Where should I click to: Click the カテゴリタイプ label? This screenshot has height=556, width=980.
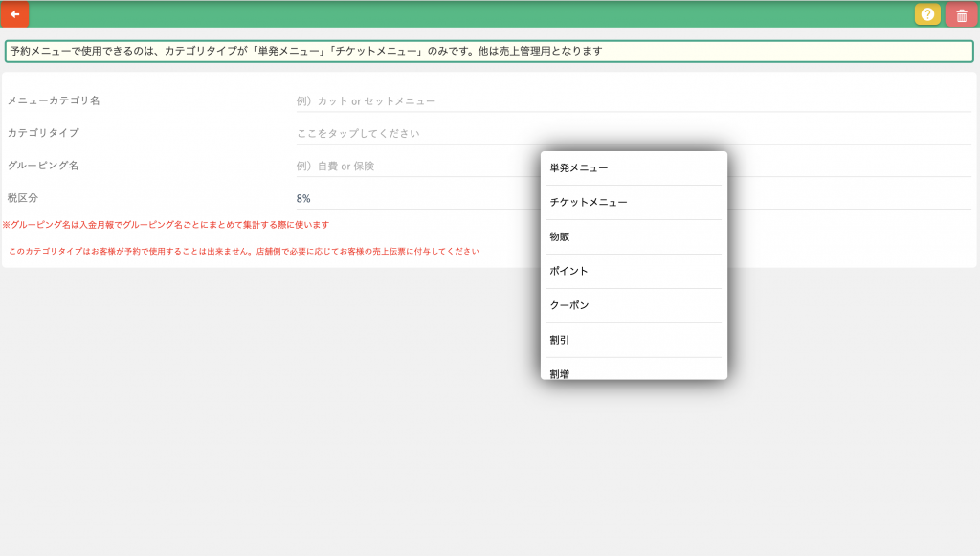click(x=43, y=133)
